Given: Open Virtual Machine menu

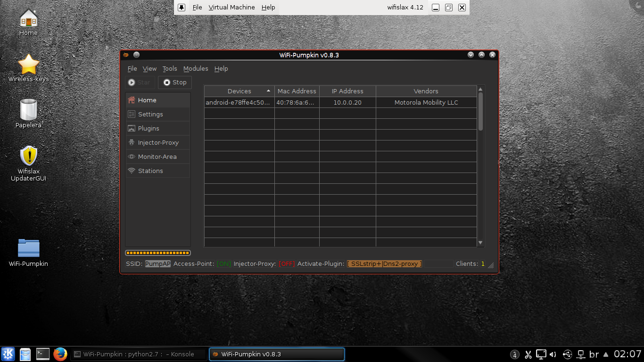Looking at the screenshot, I should click(x=231, y=8).
